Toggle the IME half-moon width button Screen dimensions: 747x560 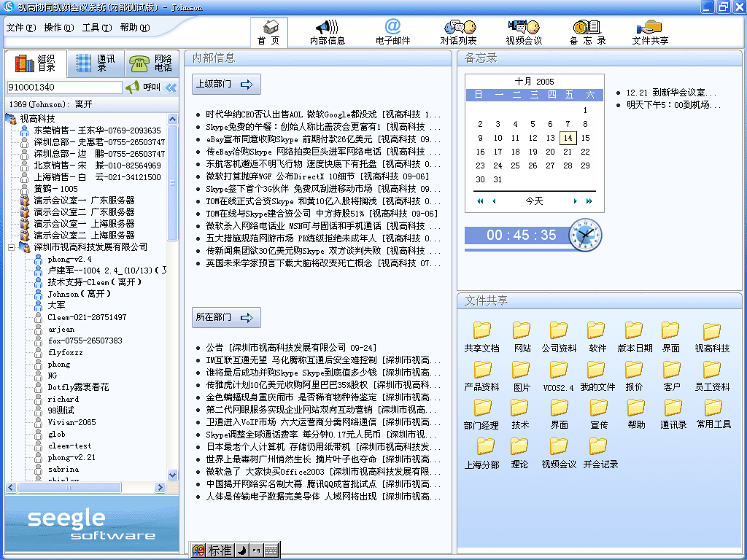242,551
